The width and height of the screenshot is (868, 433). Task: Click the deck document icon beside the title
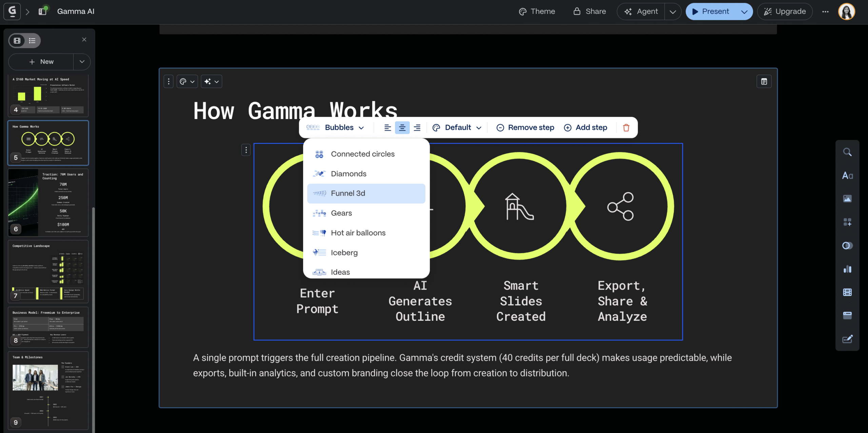[43, 11]
